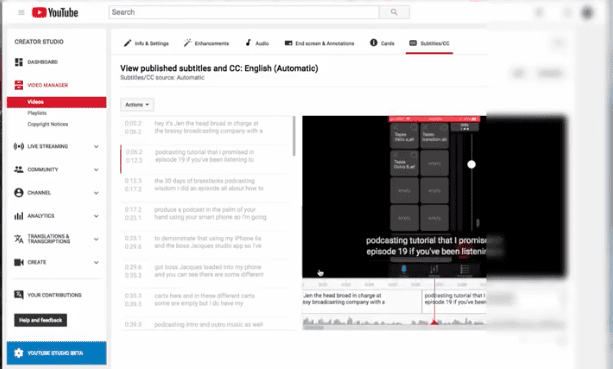Open the Actions dropdown
Image resolution: width=613 pixels, height=369 pixels.
(x=137, y=105)
